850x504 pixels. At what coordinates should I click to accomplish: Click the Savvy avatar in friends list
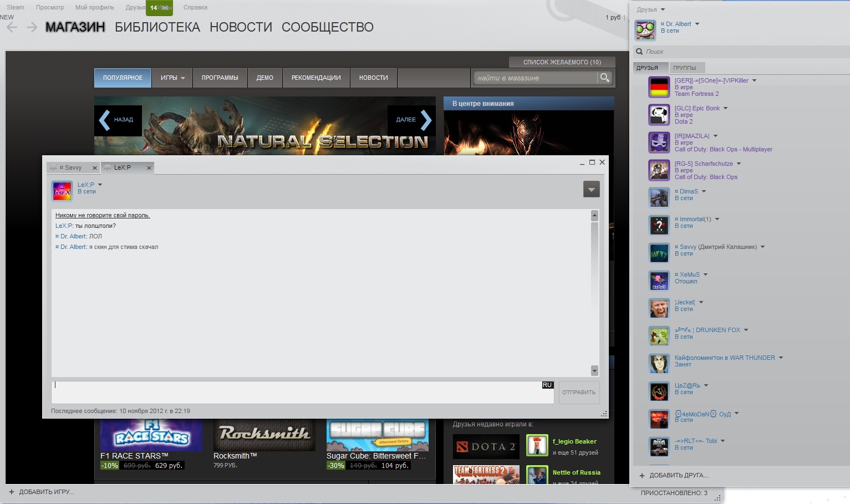(x=659, y=253)
